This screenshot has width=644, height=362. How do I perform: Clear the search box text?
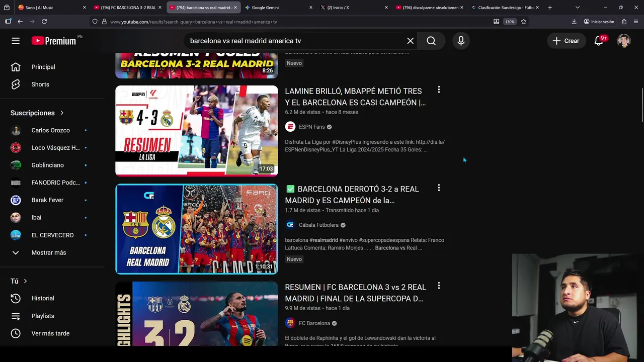point(410,41)
